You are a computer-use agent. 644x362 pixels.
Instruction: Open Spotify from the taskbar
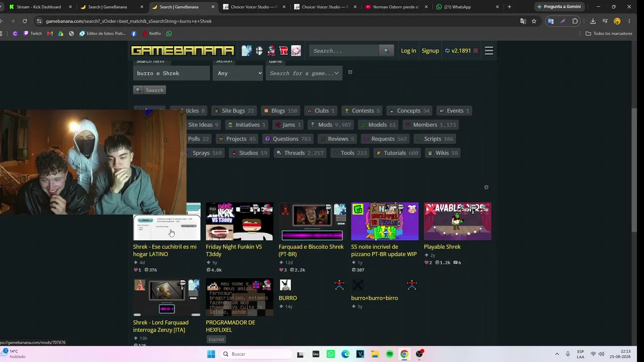tap(389, 354)
